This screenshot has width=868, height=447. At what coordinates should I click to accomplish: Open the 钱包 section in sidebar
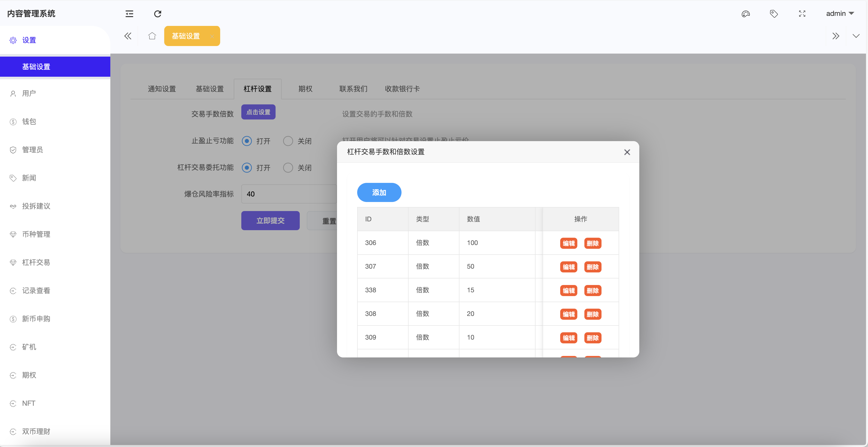tap(29, 121)
